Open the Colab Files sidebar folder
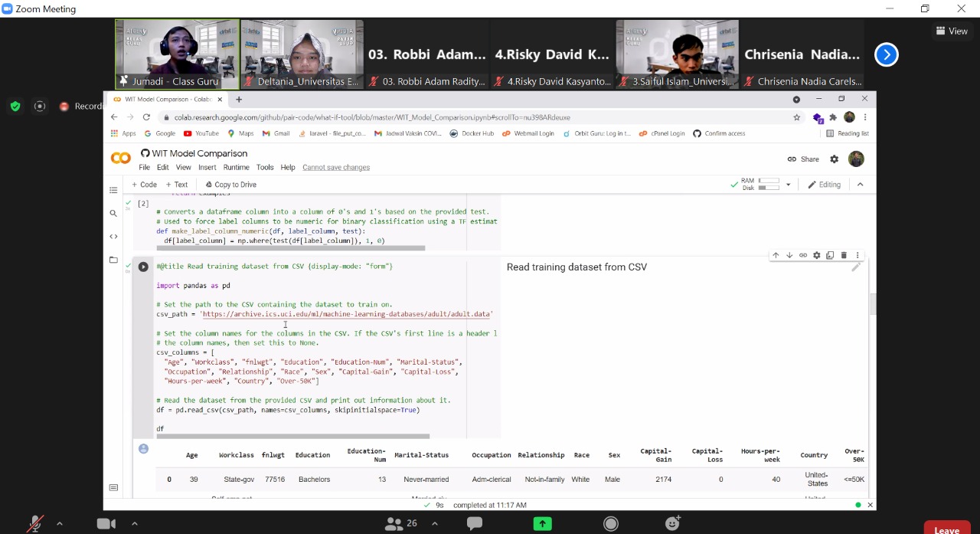 113,260
